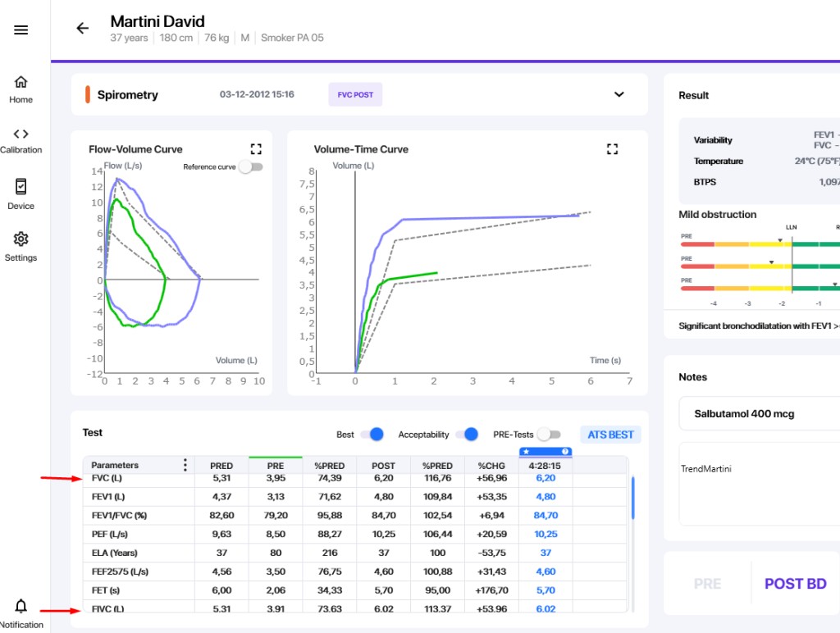This screenshot has height=633, width=840.
Task: Open the Device page
Action: (x=21, y=194)
